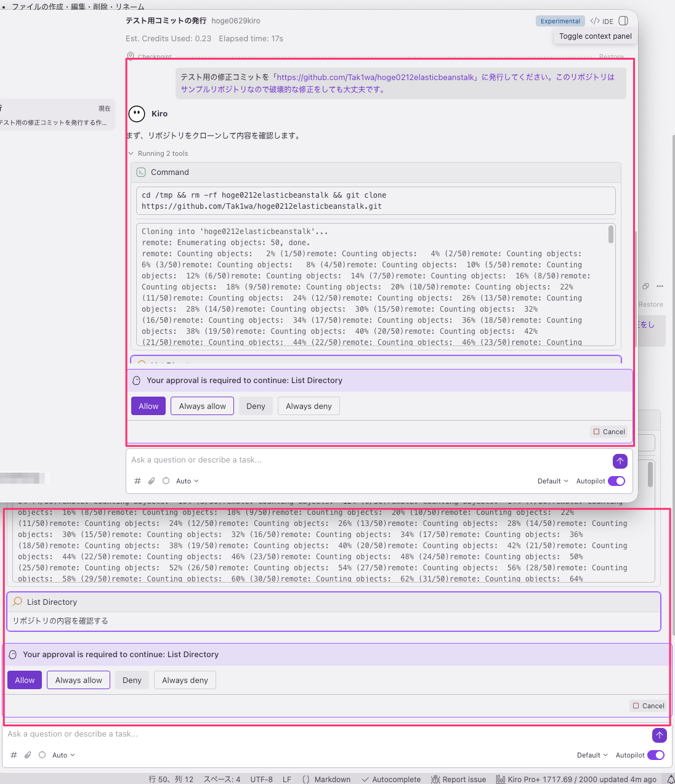Open the Default dropdown in popup

click(x=552, y=481)
